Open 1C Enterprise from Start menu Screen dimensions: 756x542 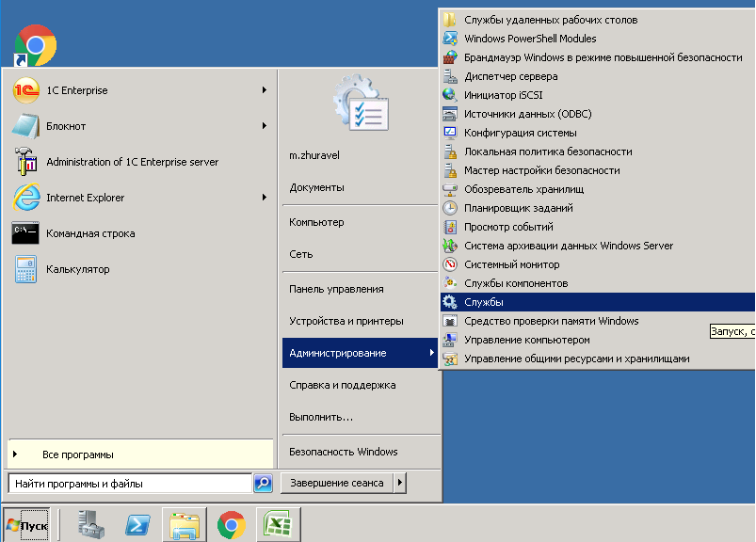pyautogui.click(x=75, y=90)
